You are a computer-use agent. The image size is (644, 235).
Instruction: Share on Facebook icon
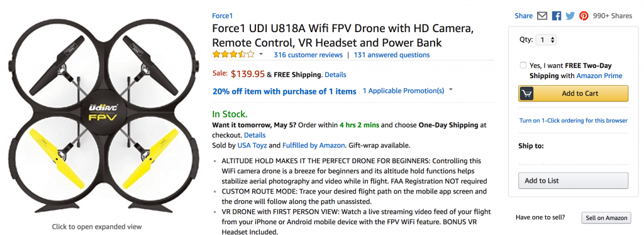(x=557, y=16)
